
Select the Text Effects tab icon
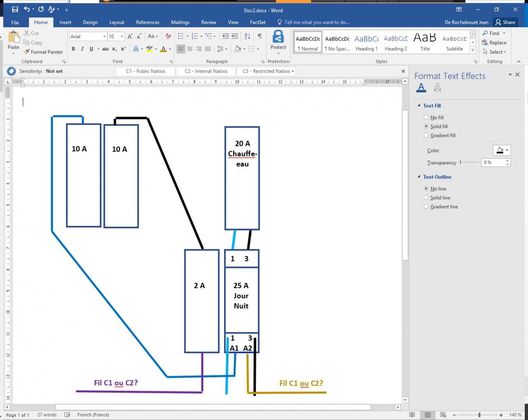(x=437, y=87)
